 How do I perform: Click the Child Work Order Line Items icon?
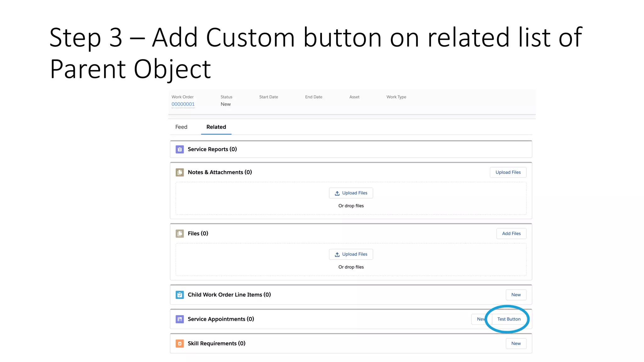[180, 295]
